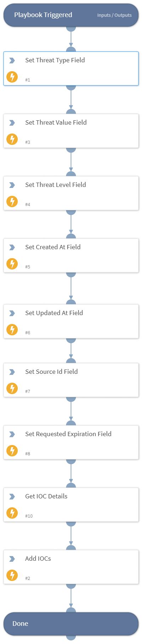Click chevron arrow icon on Set Source Id Field

click(x=12, y=372)
